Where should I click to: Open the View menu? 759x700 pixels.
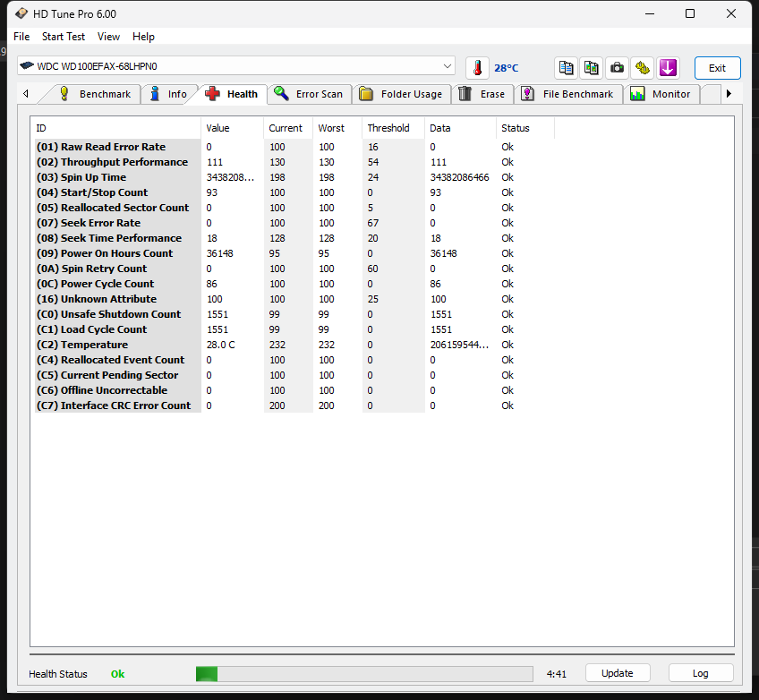tap(108, 37)
